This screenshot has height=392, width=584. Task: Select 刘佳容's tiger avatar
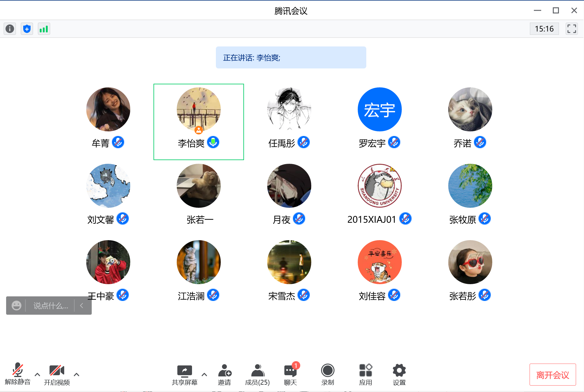coord(380,262)
